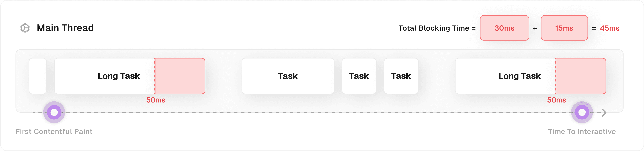The height and width of the screenshot is (151, 644).
Task: Click the Total Blocking Time label
Action: [434, 28]
